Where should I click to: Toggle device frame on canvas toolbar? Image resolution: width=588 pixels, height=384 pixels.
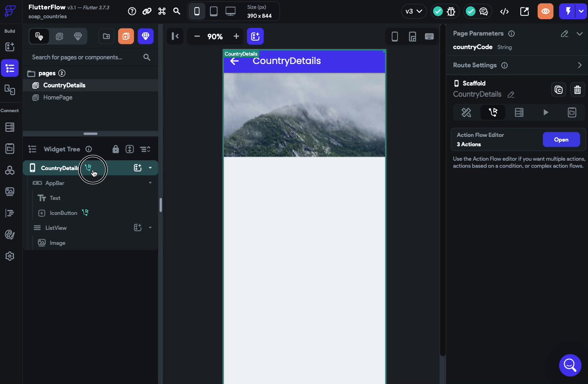395,36
